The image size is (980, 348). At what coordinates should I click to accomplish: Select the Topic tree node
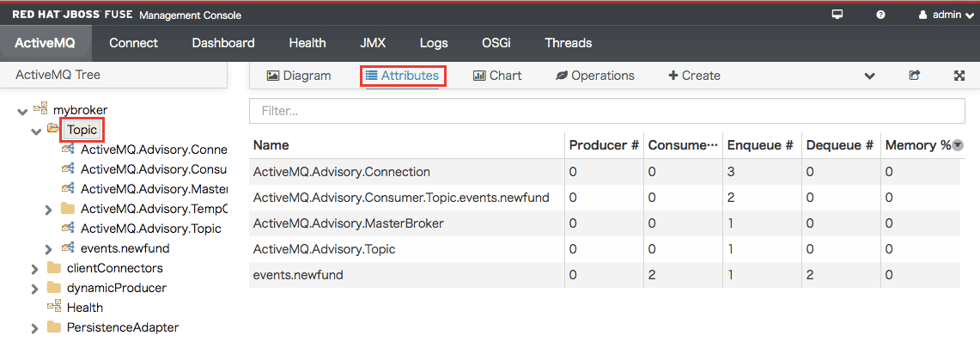coord(82,130)
